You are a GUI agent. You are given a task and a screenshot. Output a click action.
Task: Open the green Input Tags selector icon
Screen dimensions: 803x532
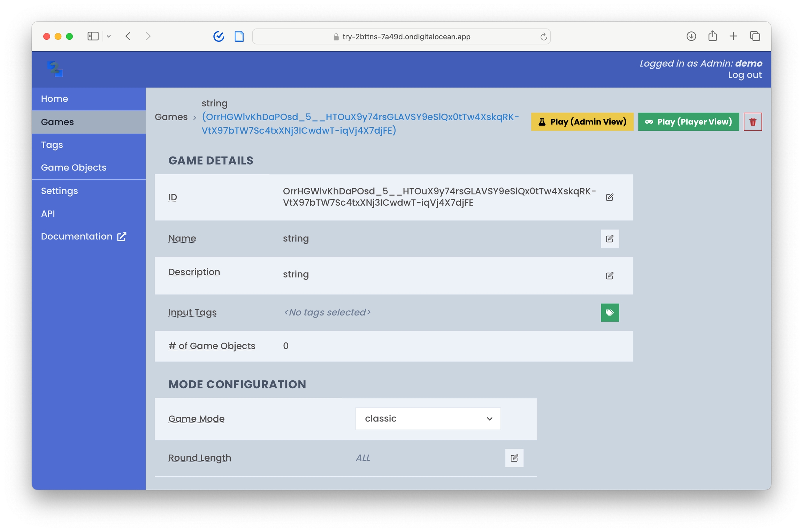609,312
